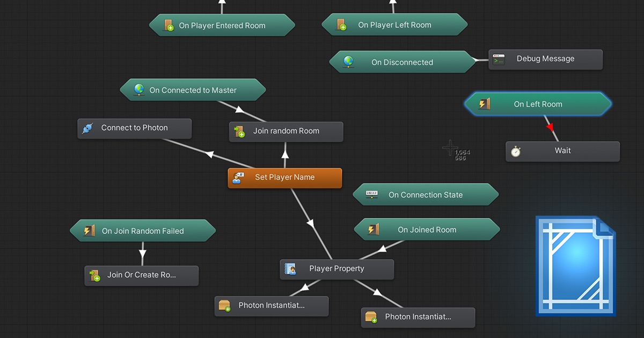Select the Join random Room action node
644x338 pixels.
tap(286, 131)
